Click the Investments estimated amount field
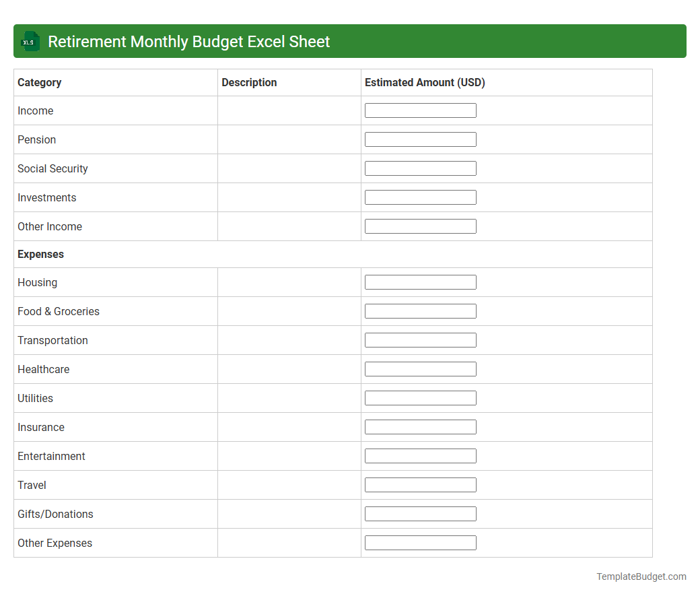 tap(420, 197)
